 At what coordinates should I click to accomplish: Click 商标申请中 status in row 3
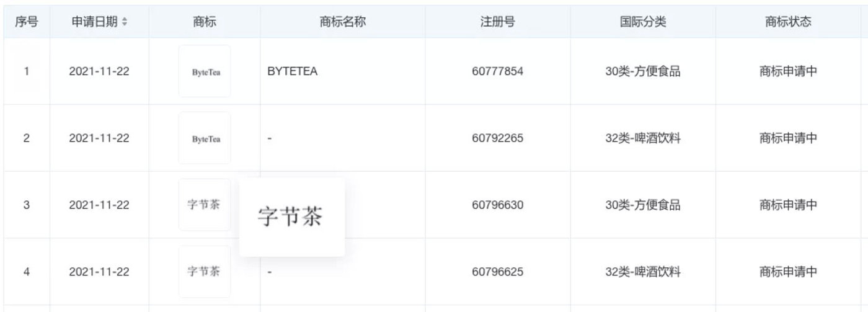pos(788,205)
